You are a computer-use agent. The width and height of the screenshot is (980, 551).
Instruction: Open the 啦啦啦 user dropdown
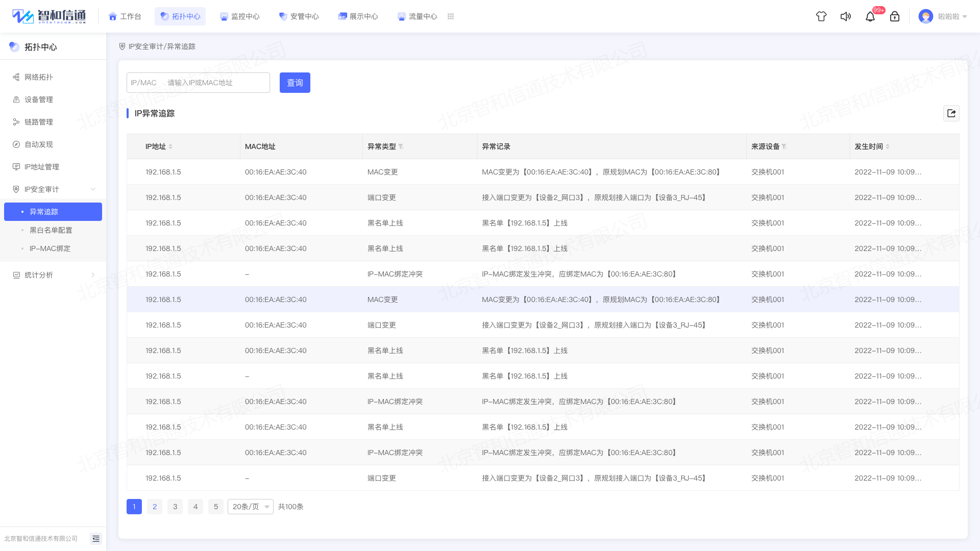coord(952,16)
